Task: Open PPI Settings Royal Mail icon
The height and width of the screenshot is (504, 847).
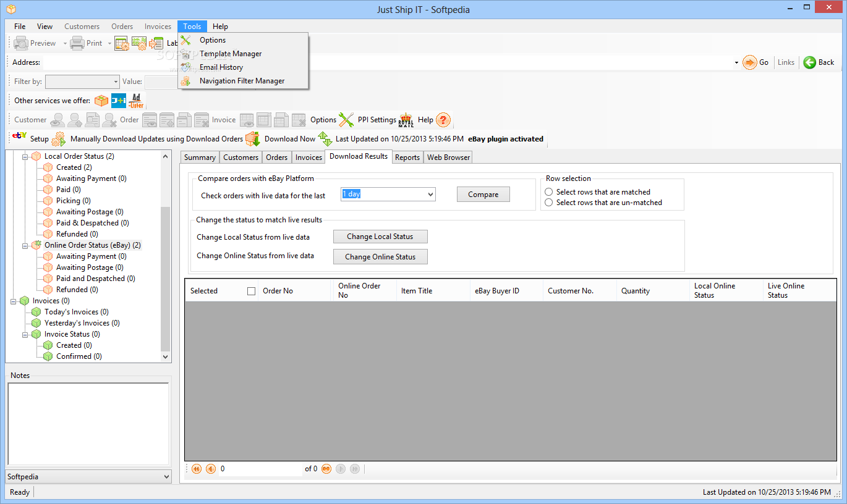Action: 406,120
